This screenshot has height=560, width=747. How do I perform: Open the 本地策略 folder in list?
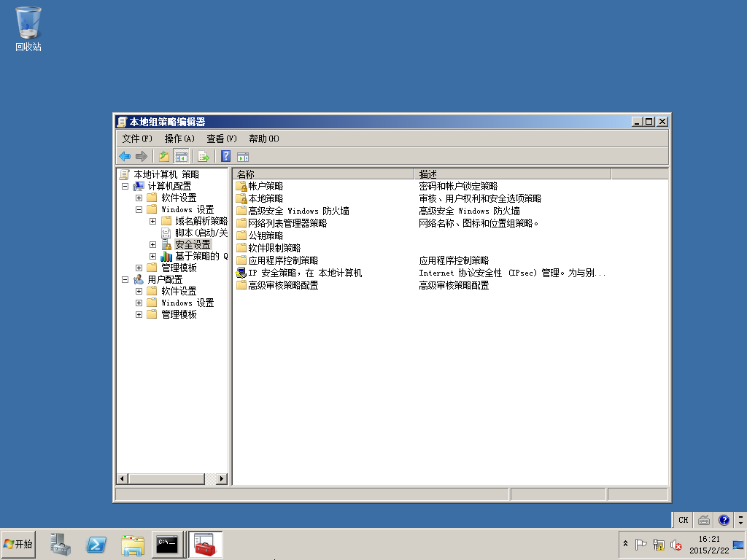click(260, 198)
